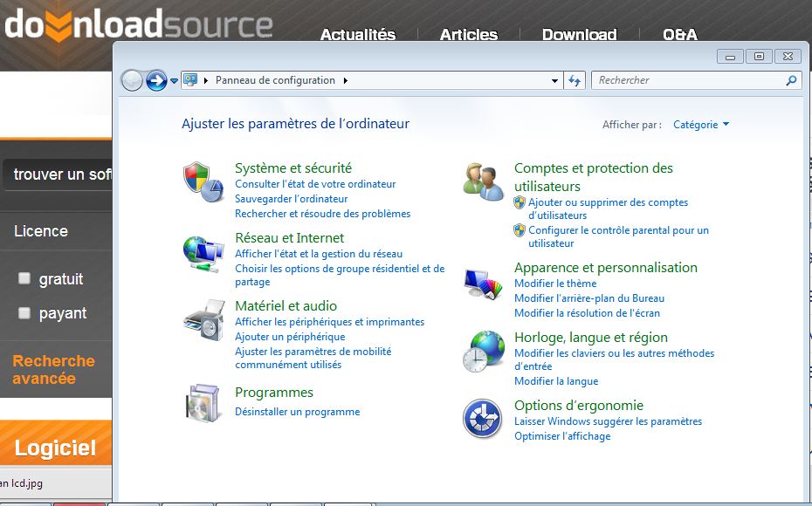Screen dimensions: 812x506
Task: Open the Download menu on the website
Action: pyautogui.click(x=580, y=35)
